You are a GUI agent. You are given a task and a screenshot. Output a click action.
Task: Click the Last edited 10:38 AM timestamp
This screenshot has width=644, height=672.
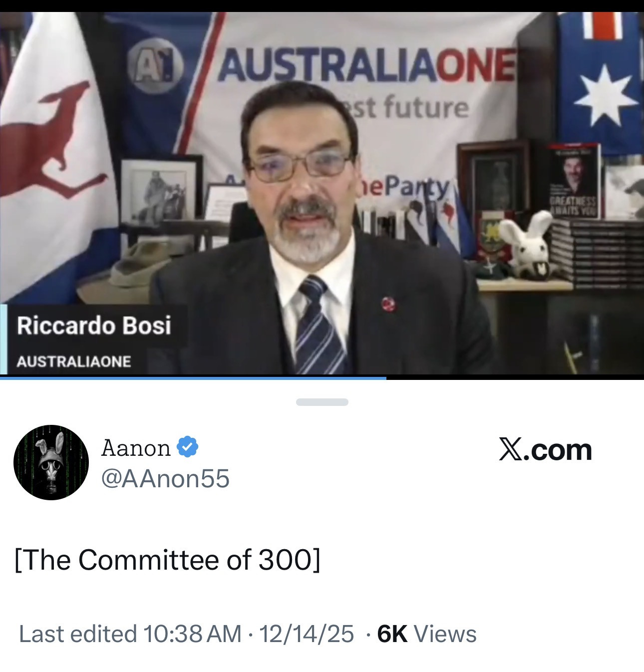130,634
